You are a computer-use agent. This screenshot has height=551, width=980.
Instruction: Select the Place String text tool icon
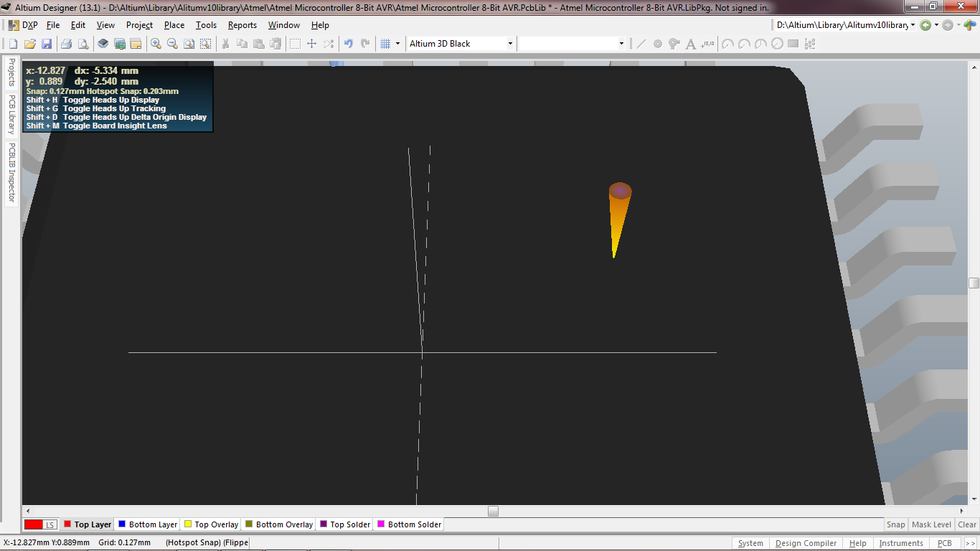(689, 43)
